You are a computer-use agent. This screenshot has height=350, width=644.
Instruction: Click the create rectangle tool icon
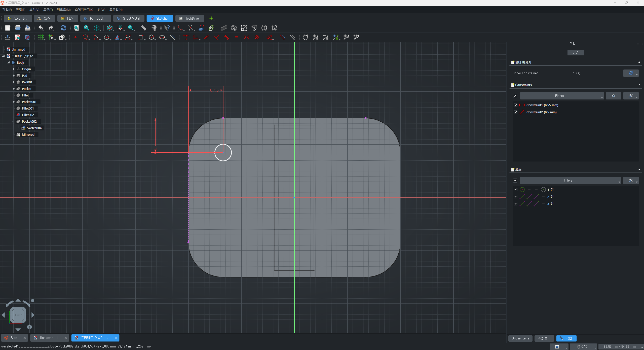[140, 38]
